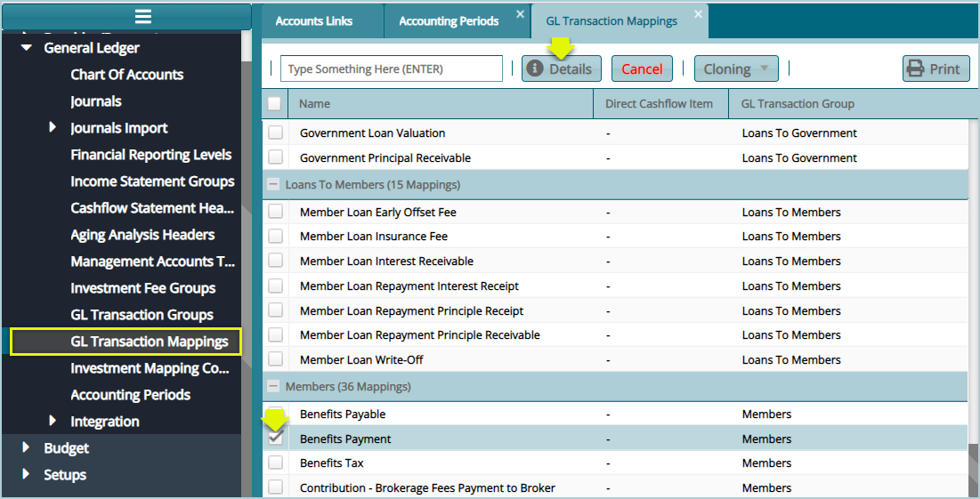The image size is (980, 499).
Task: Check Member Loan Interest Receivable row
Action: [275, 261]
